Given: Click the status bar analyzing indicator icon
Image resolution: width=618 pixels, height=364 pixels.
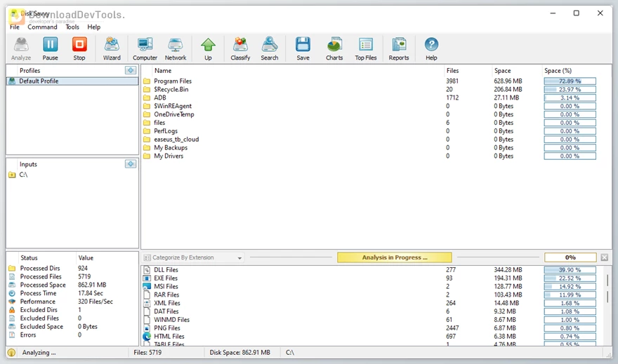Looking at the screenshot, I should (x=11, y=353).
